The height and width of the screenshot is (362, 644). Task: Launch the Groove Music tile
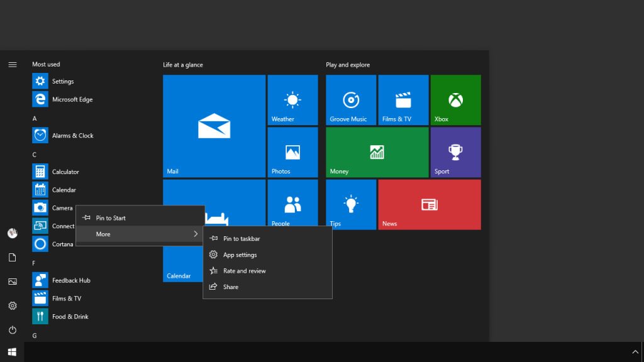[351, 100]
